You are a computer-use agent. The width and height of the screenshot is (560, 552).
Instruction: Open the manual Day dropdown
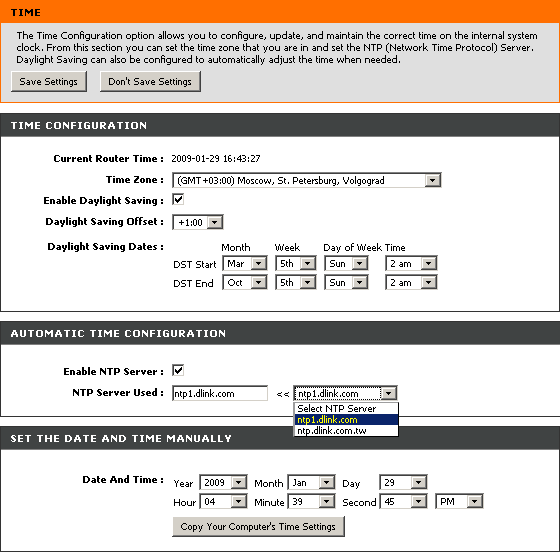tap(403, 482)
